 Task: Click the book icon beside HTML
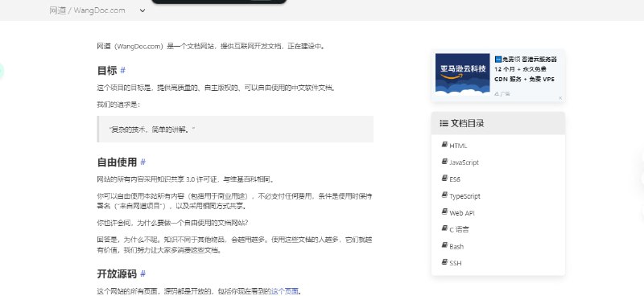tap(444, 145)
